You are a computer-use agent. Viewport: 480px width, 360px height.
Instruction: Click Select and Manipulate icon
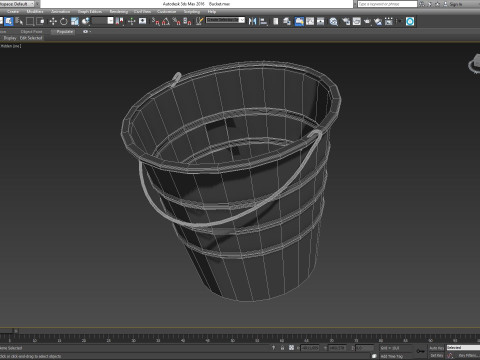coord(132,21)
